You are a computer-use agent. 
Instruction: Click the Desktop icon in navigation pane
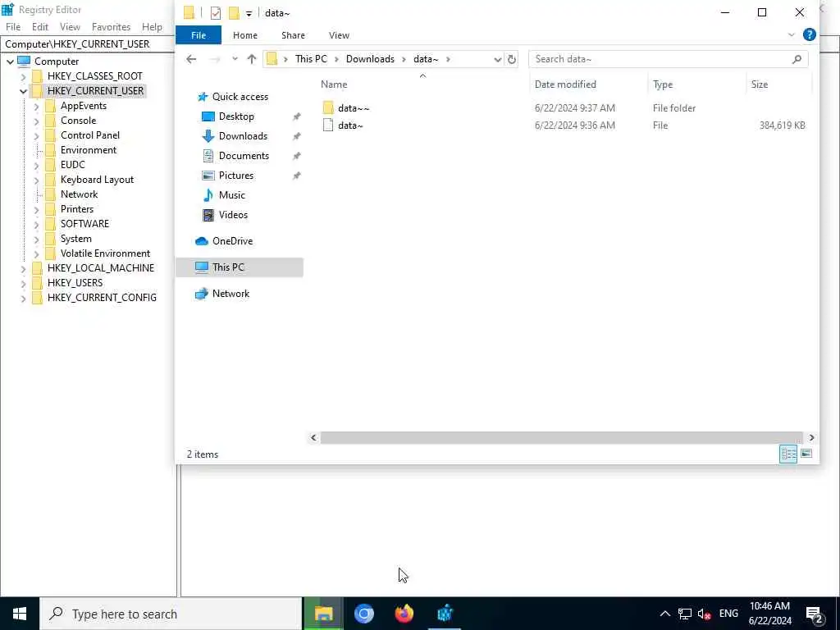click(x=208, y=116)
